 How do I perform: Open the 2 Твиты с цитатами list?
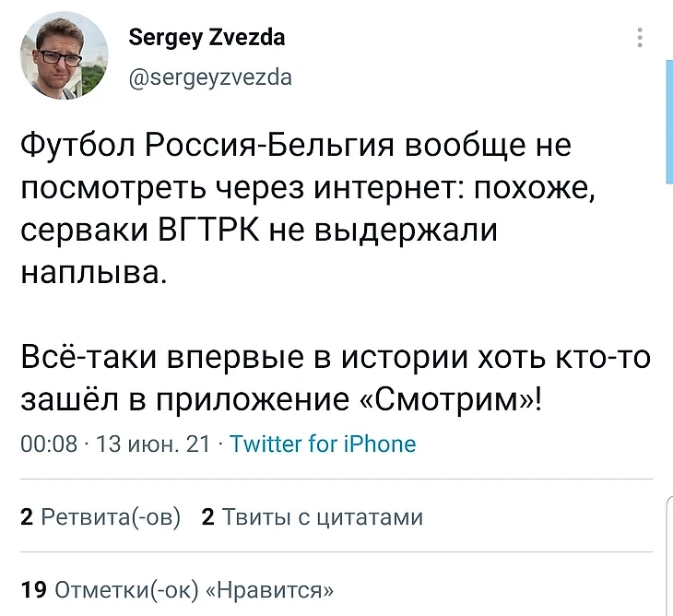pyautogui.click(x=312, y=517)
